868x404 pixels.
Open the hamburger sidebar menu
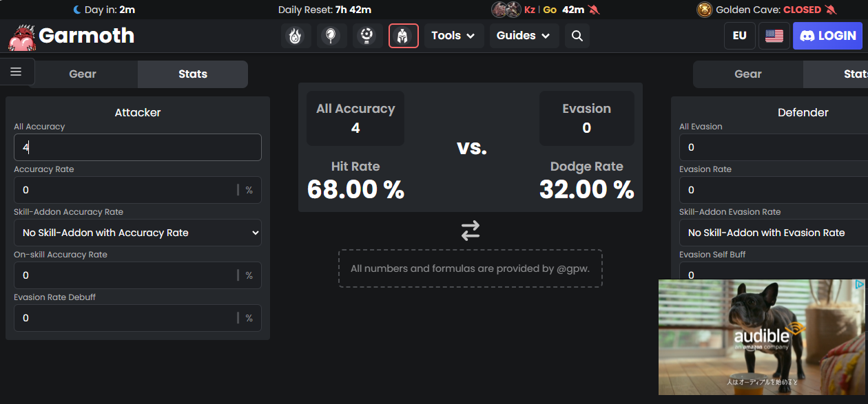pos(16,72)
